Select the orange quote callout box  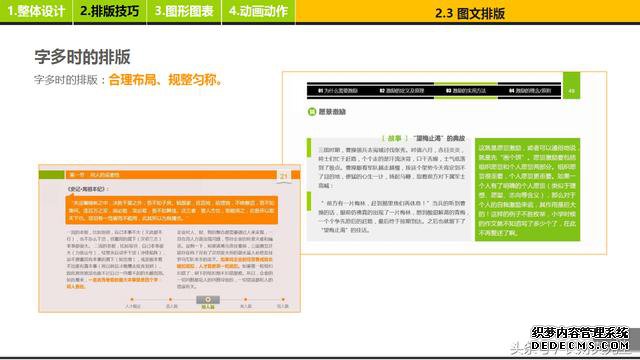(x=171, y=210)
